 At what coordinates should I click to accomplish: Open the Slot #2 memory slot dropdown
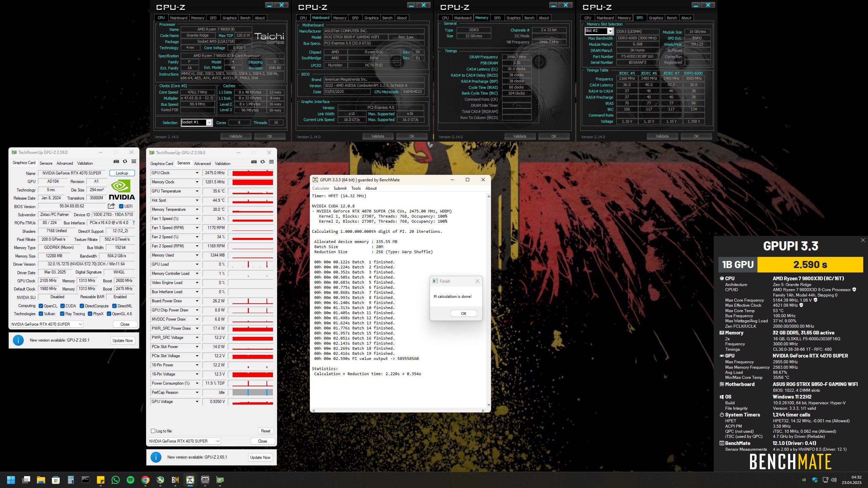(610, 31)
